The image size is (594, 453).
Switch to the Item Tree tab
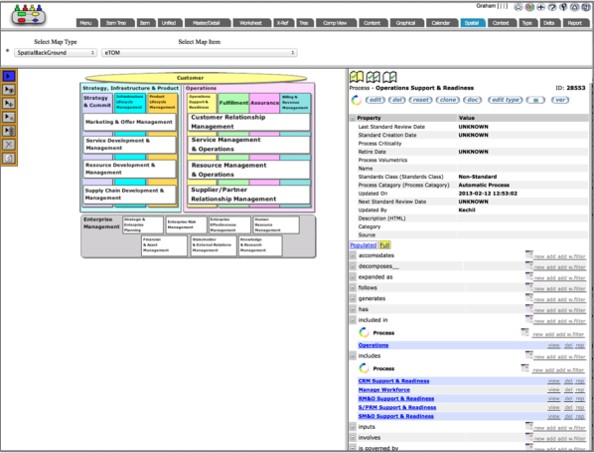pyautogui.click(x=117, y=23)
